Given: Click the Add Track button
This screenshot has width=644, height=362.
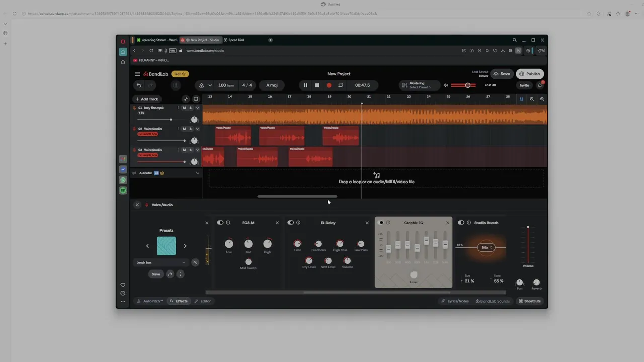Looking at the screenshot, I should pyautogui.click(x=147, y=99).
